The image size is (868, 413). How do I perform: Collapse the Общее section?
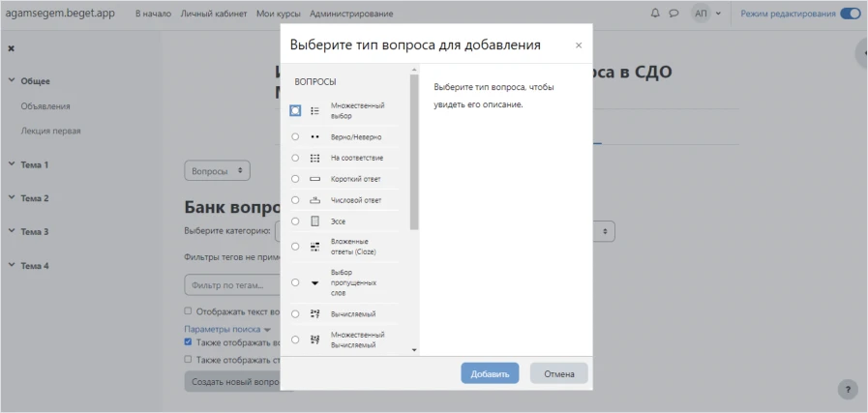[x=11, y=81]
